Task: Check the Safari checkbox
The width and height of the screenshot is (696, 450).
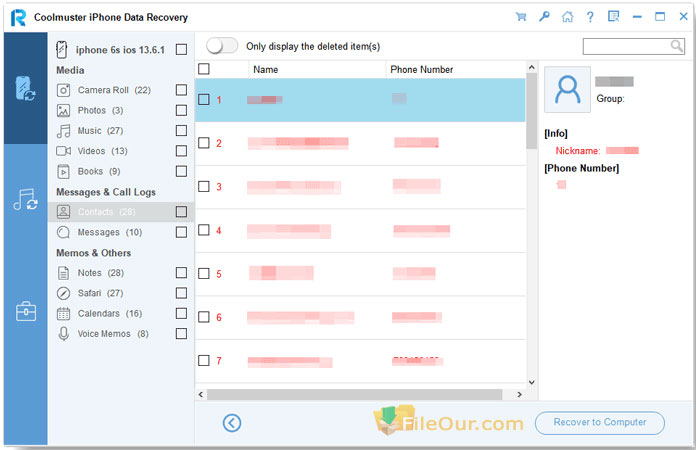Action: [181, 293]
